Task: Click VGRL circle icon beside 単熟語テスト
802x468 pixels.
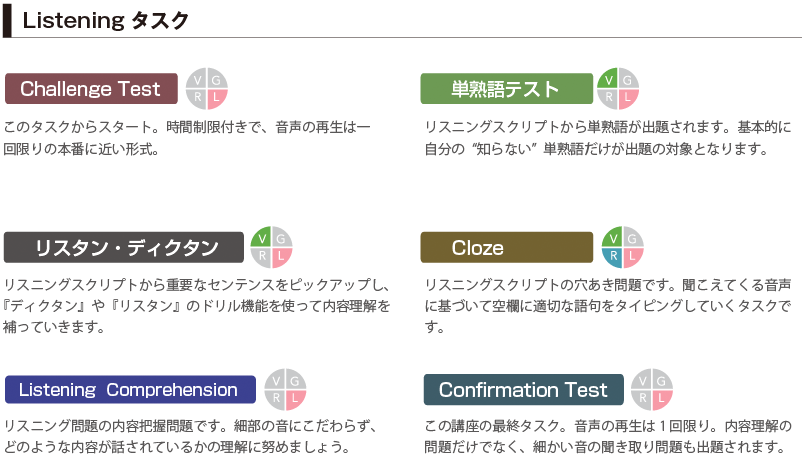Action: pos(618,88)
